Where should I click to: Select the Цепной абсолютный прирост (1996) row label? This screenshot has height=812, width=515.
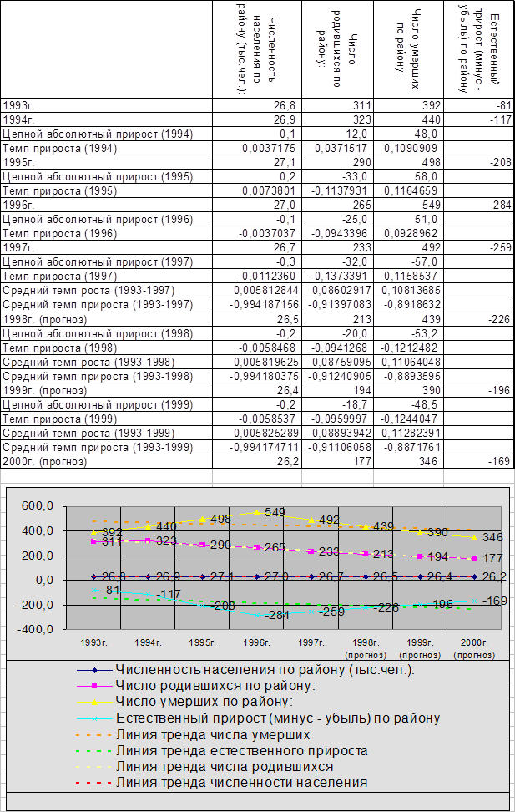[x=95, y=219]
